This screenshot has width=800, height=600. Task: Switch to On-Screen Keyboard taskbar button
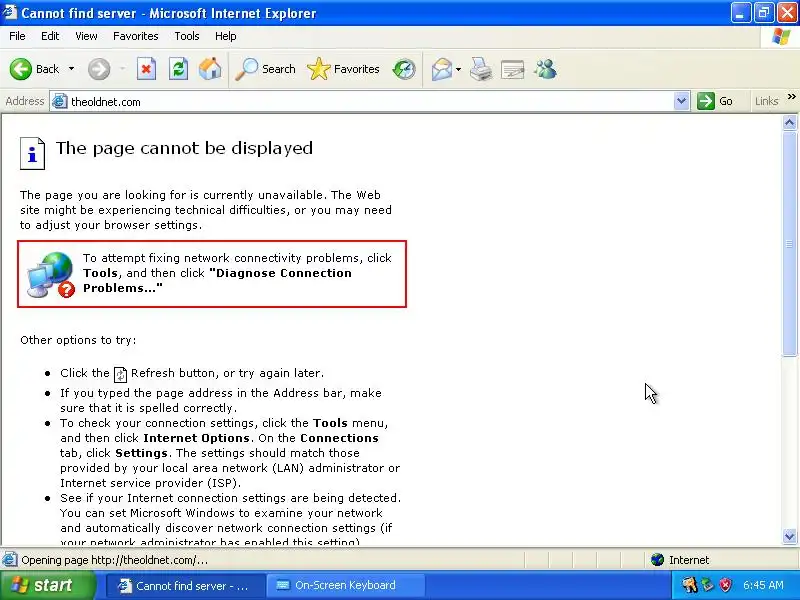coord(346,586)
